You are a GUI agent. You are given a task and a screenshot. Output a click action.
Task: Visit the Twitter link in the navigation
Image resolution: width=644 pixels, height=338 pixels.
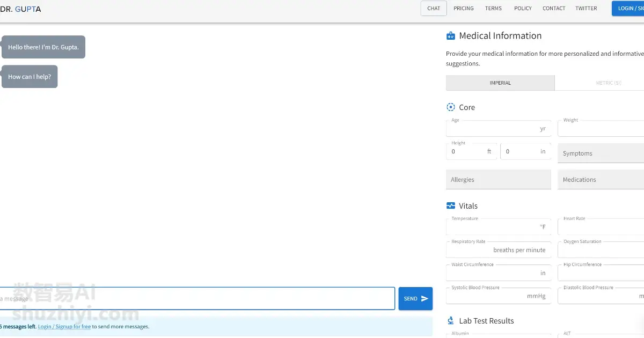[586, 9]
